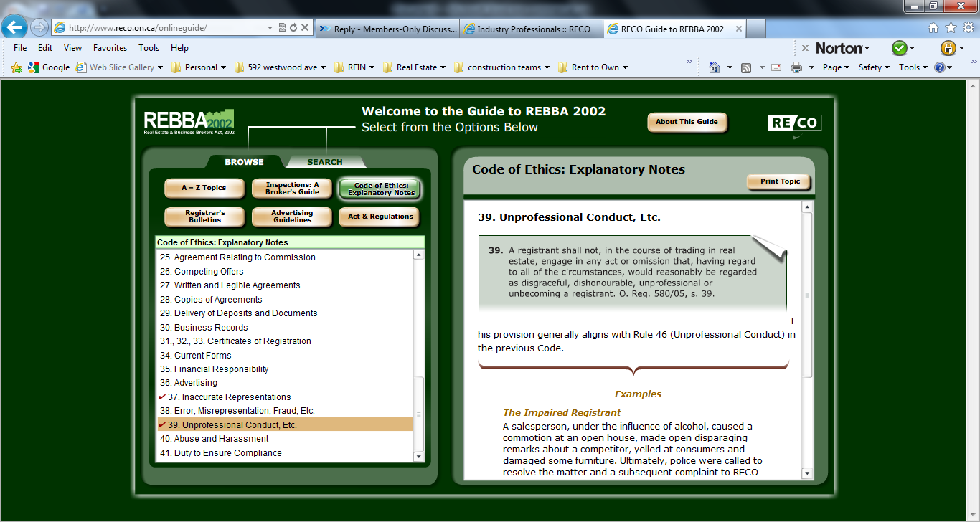Click the Read Mail envelope icon
Viewport: 980px width, 522px height.
(x=776, y=67)
